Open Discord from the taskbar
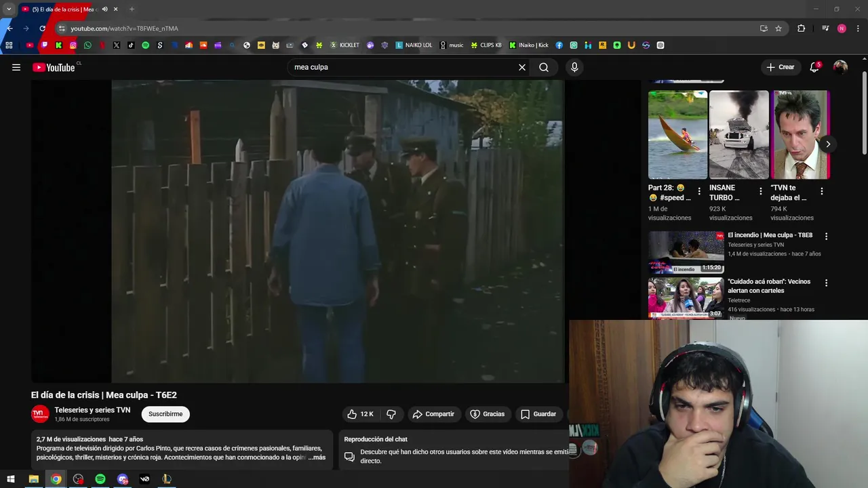The image size is (868, 488). point(123,479)
